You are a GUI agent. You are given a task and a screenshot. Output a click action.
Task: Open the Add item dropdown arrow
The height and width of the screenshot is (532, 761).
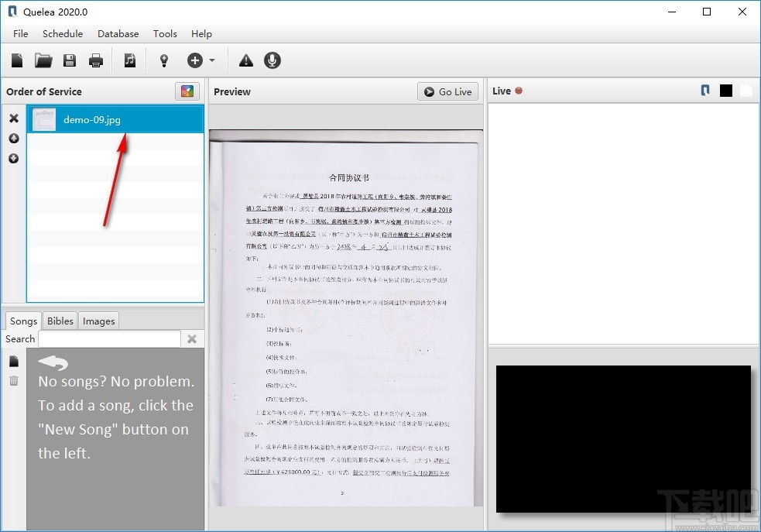[211, 60]
